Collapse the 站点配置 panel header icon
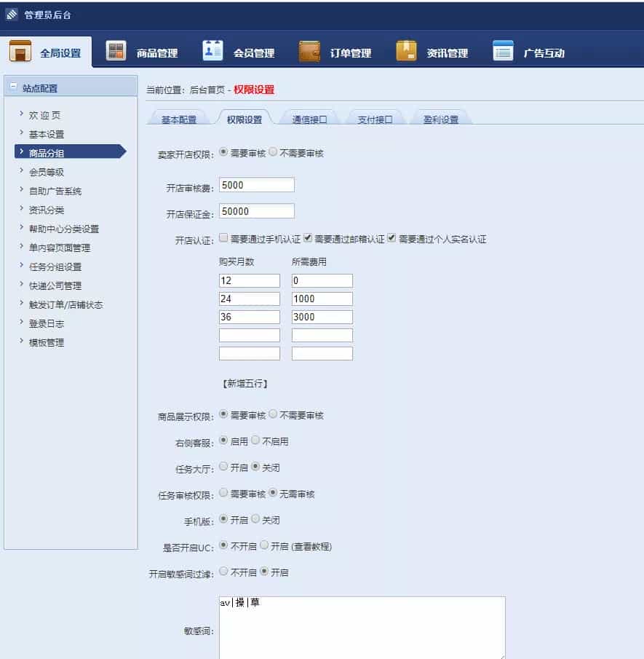The image size is (644, 659). pos(12,85)
